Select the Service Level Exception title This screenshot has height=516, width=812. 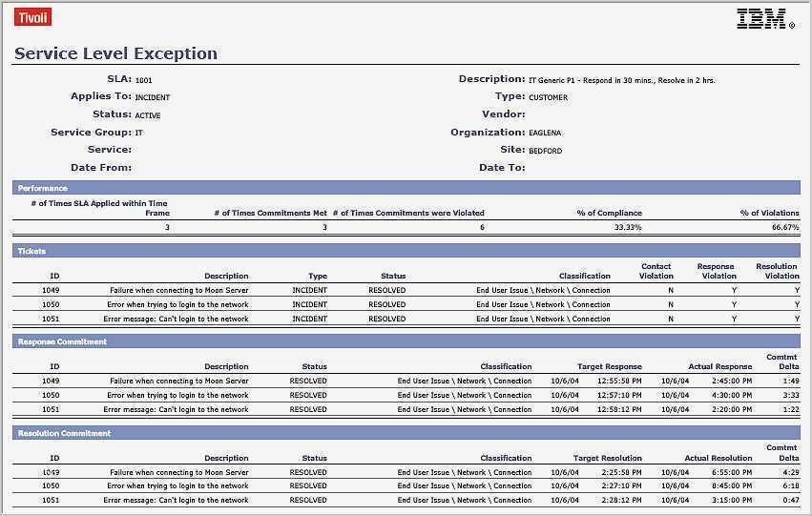coord(116,53)
